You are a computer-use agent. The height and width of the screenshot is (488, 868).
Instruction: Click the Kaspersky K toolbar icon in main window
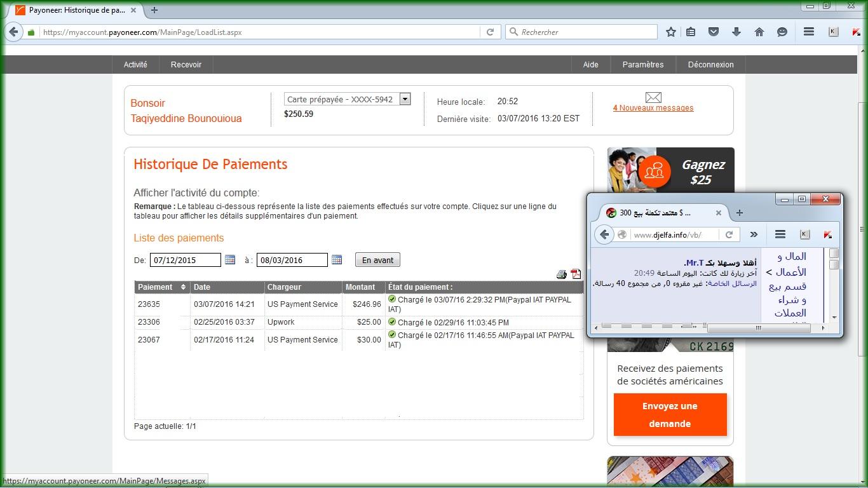tap(834, 32)
